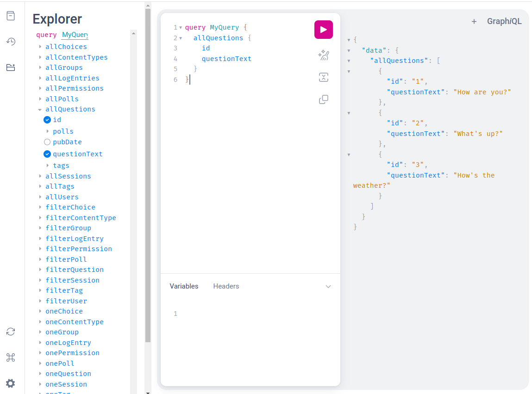Image resolution: width=532 pixels, height=394 pixels.
Task: Select the filterGroup tree item
Action: (x=68, y=228)
